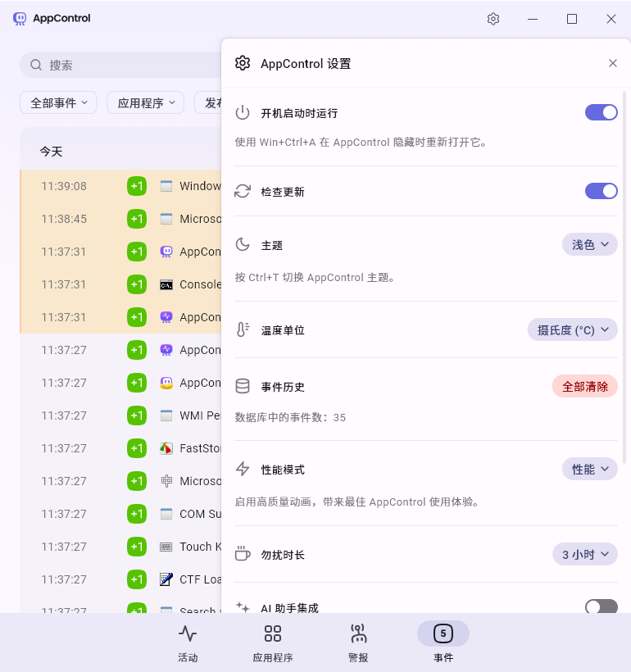
Task: Click the 事件历史 label
Action: (283, 387)
